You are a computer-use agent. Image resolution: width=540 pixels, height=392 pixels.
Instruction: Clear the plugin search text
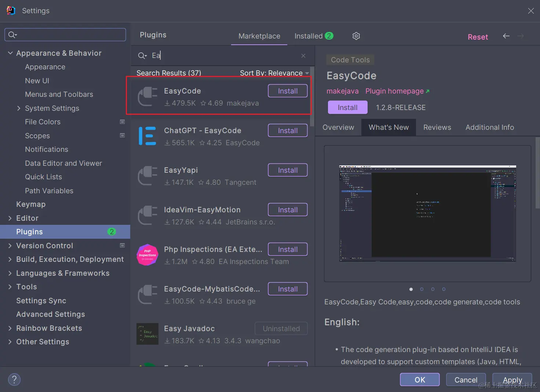(x=303, y=56)
